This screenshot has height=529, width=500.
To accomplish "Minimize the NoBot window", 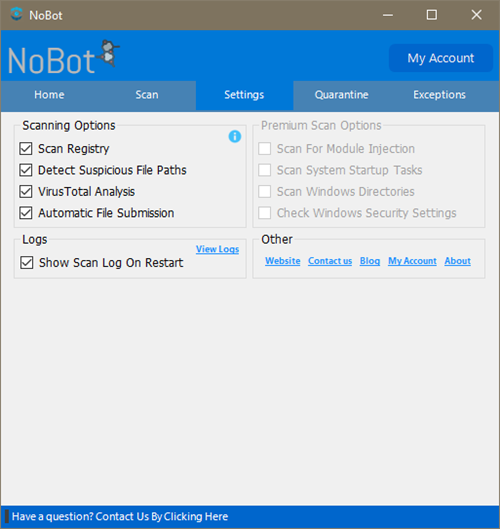I will tap(388, 15).
